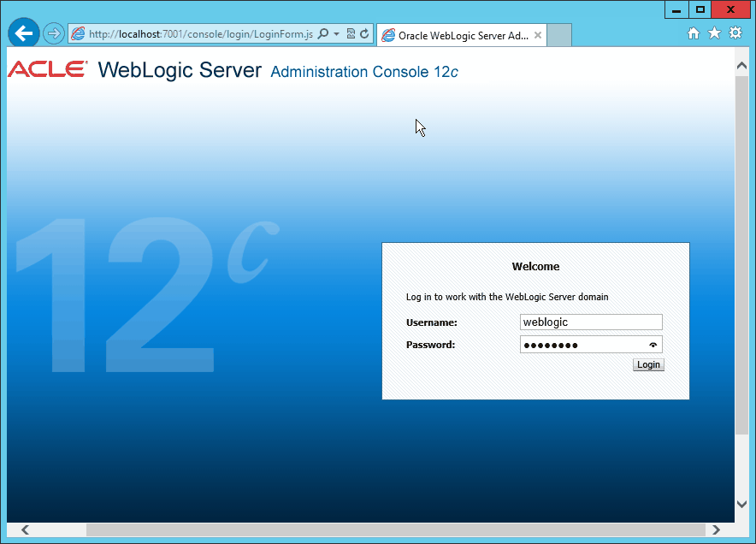Open Favorites using the star icon
This screenshot has height=544, width=756.
click(x=714, y=33)
